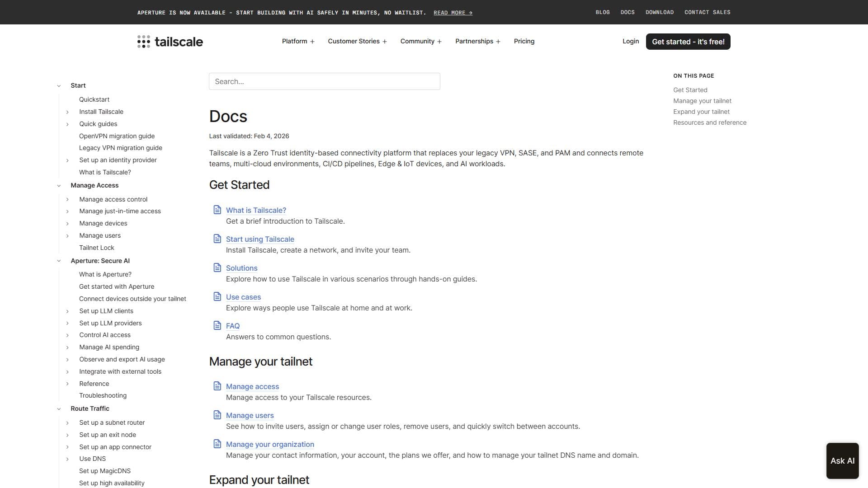The image size is (868, 488).
Task: Open Set up MagicDNS in sidebar
Action: pyautogui.click(x=104, y=471)
